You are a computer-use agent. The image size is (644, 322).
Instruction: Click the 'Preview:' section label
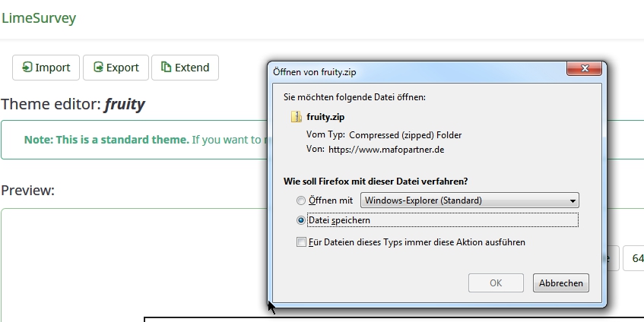point(28,190)
